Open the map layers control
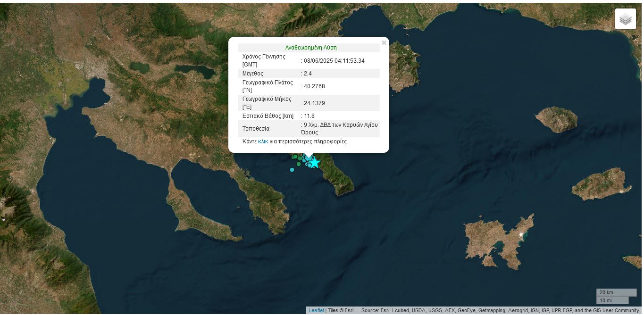 pyautogui.click(x=625, y=19)
